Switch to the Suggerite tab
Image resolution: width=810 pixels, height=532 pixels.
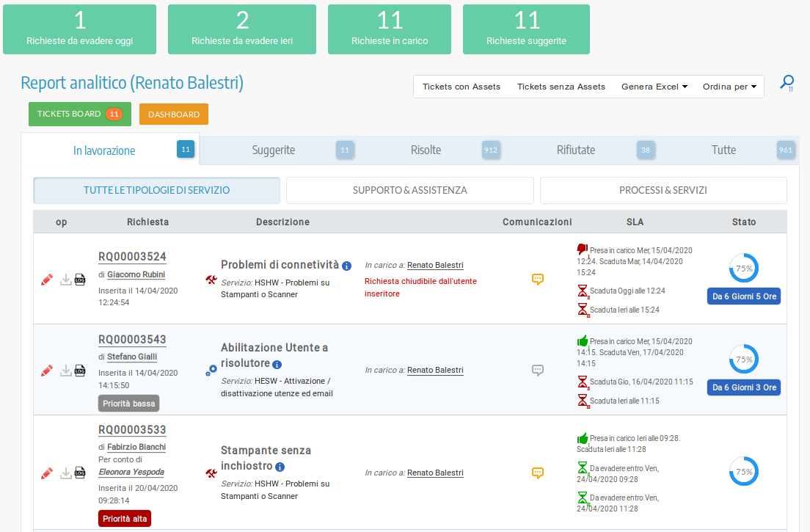[273, 150]
